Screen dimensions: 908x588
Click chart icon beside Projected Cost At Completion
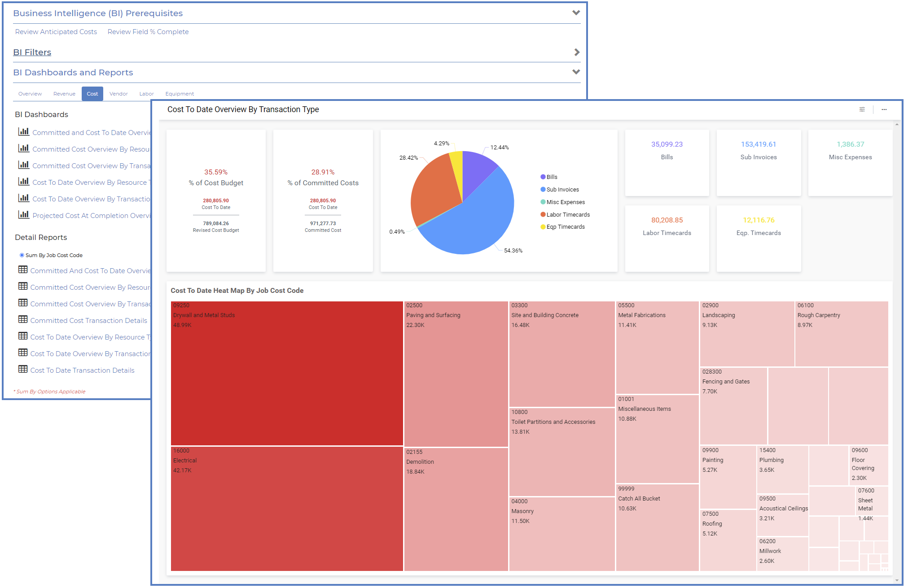(24, 215)
